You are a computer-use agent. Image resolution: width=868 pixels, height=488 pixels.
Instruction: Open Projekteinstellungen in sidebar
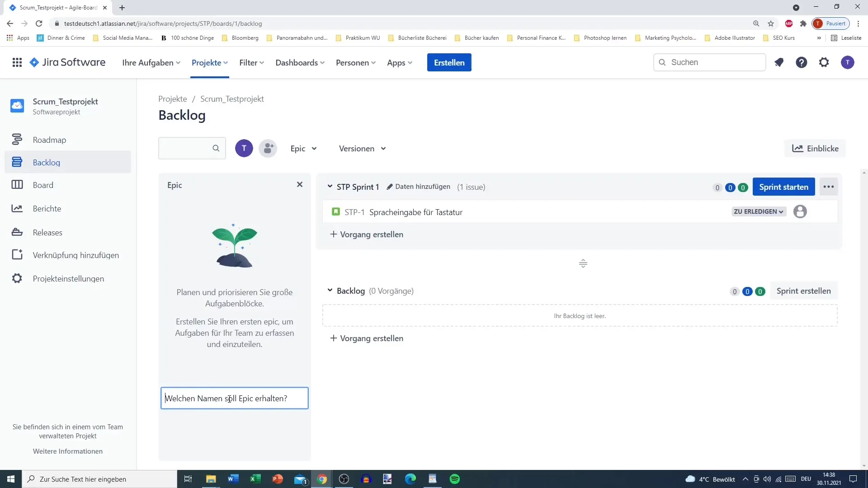pyautogui.click(x=68, y=278)
